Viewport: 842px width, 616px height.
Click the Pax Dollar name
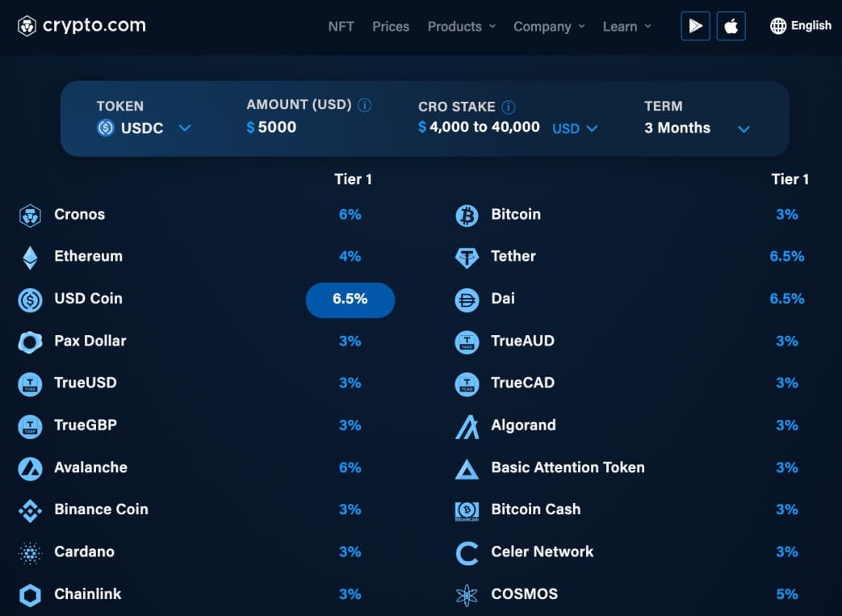pos(90,341)
